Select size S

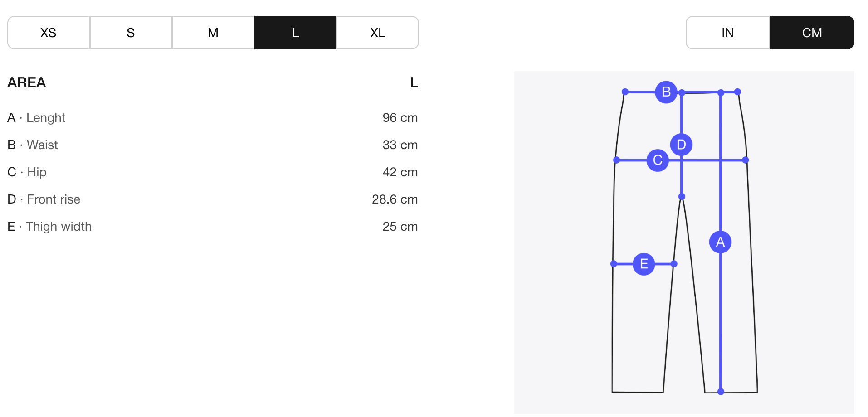[x=131, y=33]
